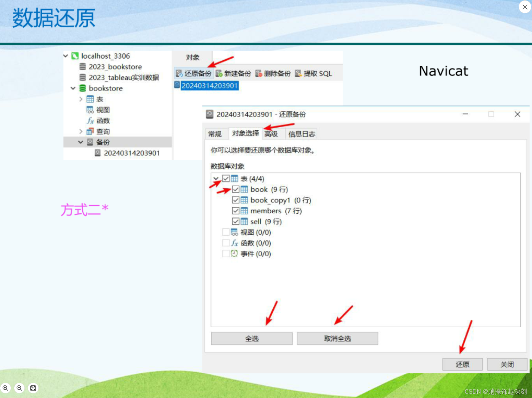Expand the 查询 node in tree
This screenshot has height=398, width=532.
(x=81, y=131)
